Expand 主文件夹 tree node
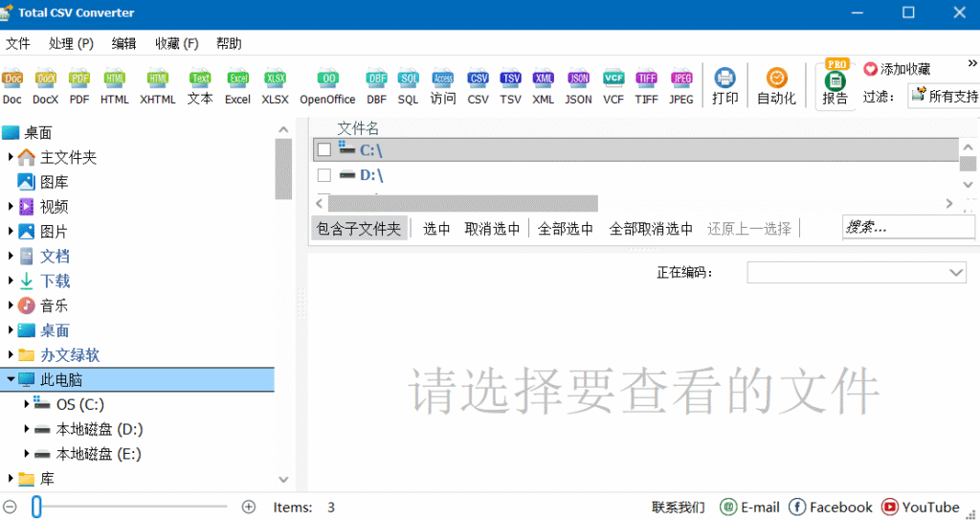The height and width of the screenshot is (520, 980). [10, 156]
